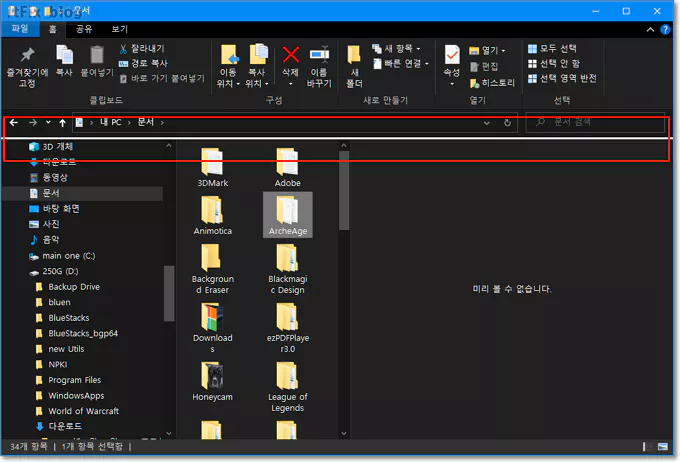This screenshot has height=462, width=680.
Task: Switch to the 보기 view tab
Action: 120,29
